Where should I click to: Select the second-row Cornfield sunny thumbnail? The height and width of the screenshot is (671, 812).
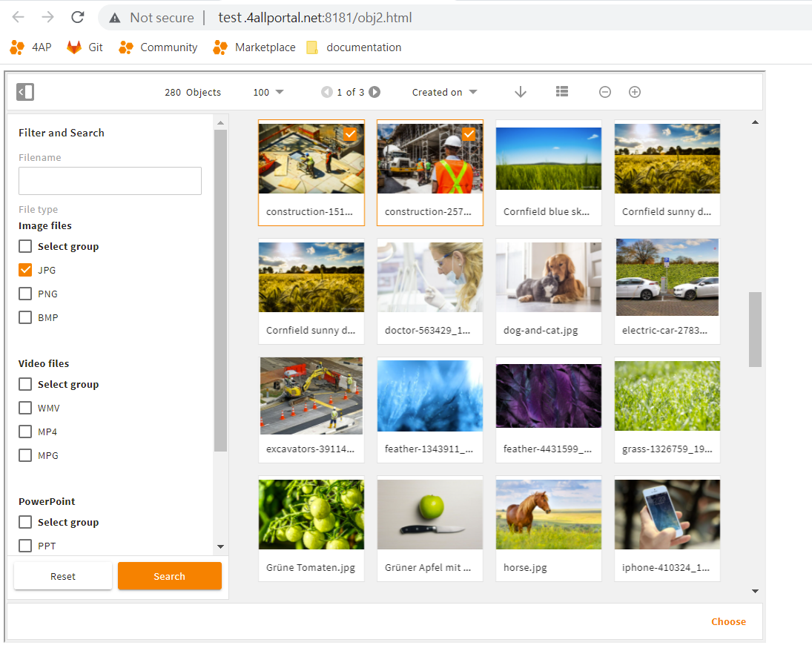pyautogui.click(x=311, y=291)
